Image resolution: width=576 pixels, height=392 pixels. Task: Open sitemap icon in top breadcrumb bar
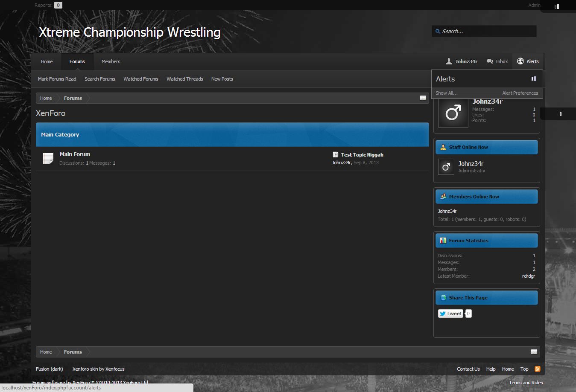[x=423, y=98]
